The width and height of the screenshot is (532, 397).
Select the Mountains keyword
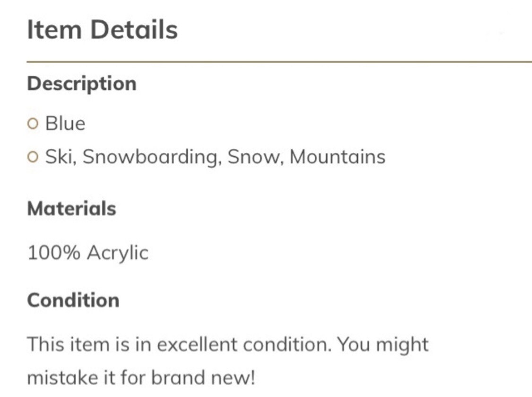point(337,157)
